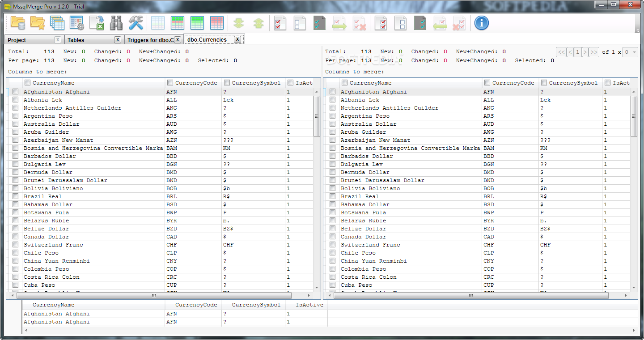Click the right dark invert-selection document icon
Viewport: 644px width, 340px height.
pyautogui.click(x=420, y=23)
